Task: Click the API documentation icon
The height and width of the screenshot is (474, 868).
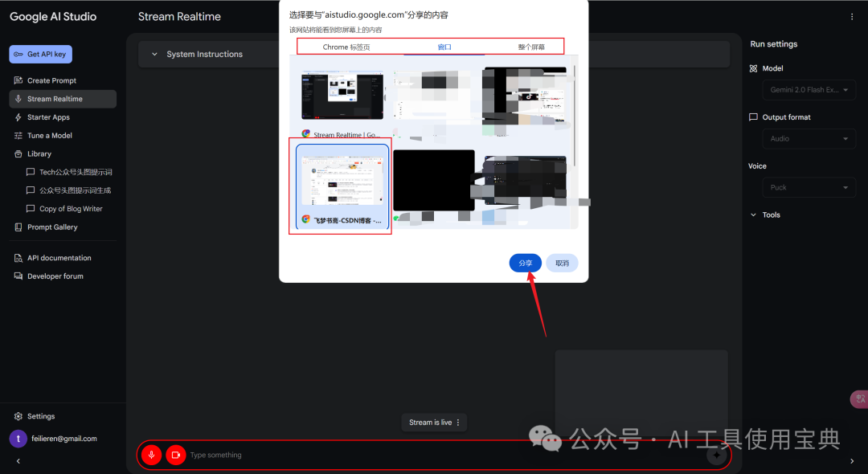Action: point(18,258)
